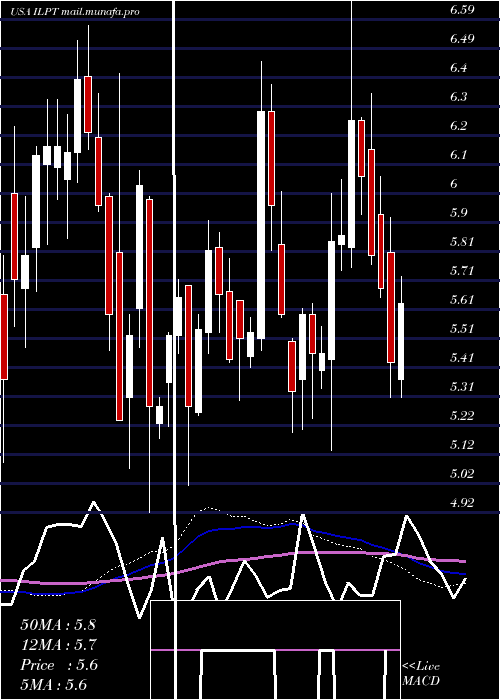Click the 6.2 price axis label

[459, 126]
